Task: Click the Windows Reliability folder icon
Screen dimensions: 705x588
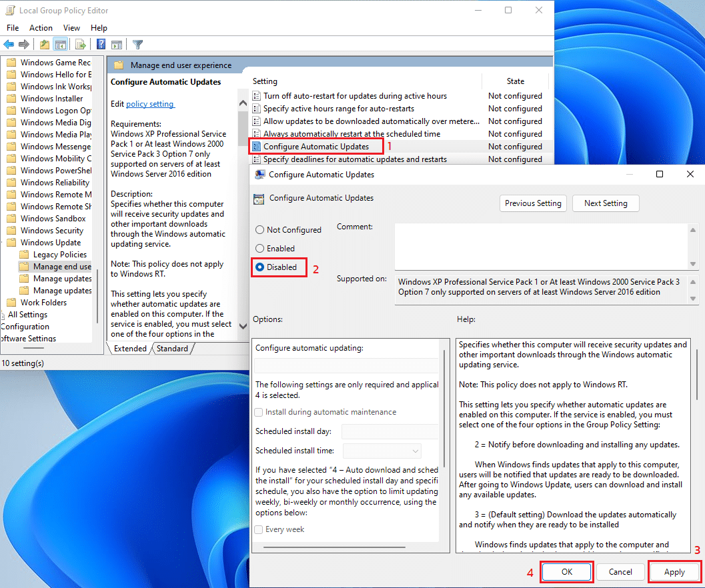Action: tap(12, 183)
